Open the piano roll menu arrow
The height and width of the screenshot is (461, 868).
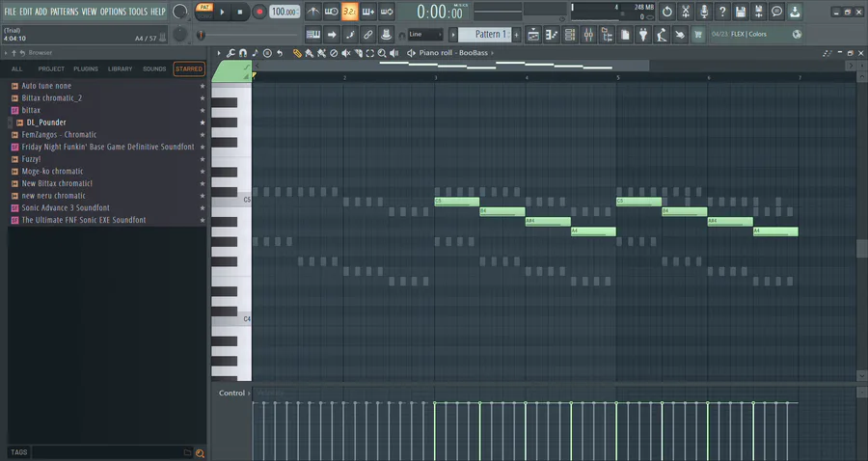(219, 53)
